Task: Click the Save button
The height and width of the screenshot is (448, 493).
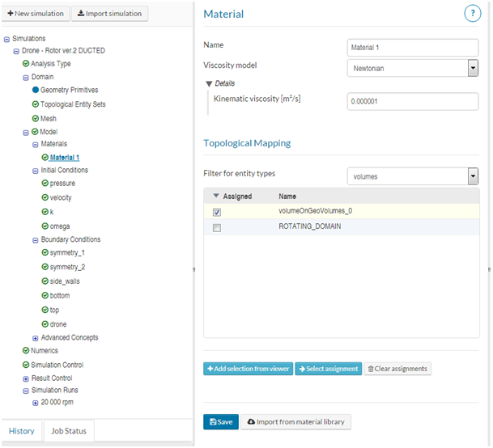Action: [x=220, y=421]
